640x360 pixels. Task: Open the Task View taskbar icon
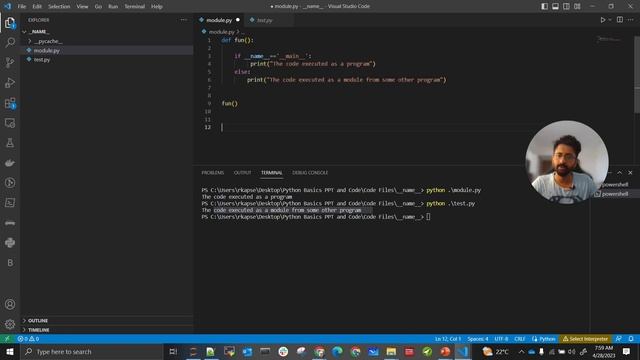(x=173, y=351)
